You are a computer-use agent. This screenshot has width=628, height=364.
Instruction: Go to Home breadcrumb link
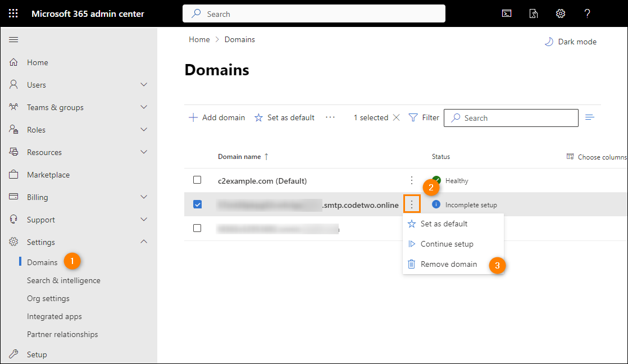click(199, 39)
